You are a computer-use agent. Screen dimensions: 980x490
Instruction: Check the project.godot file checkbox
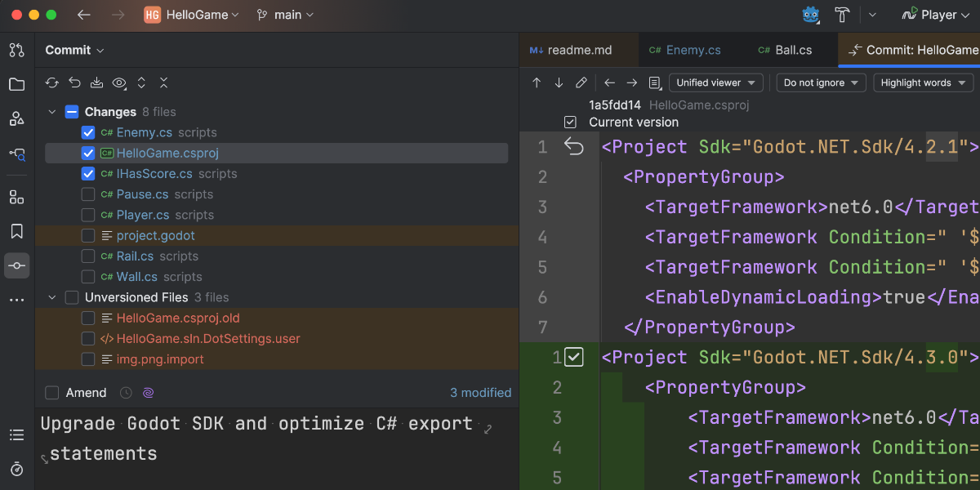pos(88,235)
